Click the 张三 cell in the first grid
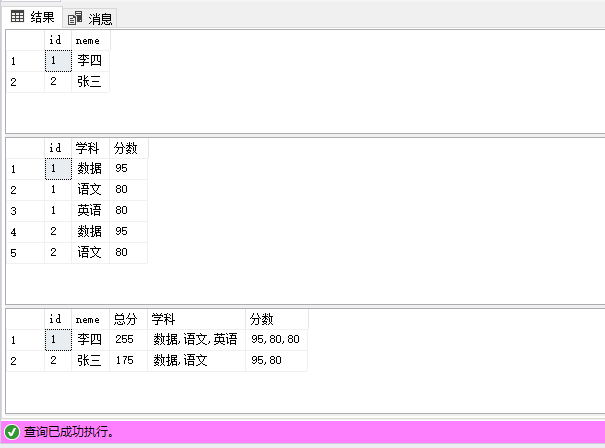 (x=90, y=82)
